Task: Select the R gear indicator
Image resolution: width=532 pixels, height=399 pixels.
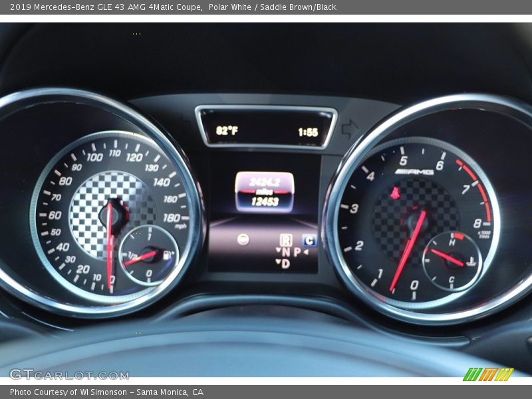Action: 287,239
